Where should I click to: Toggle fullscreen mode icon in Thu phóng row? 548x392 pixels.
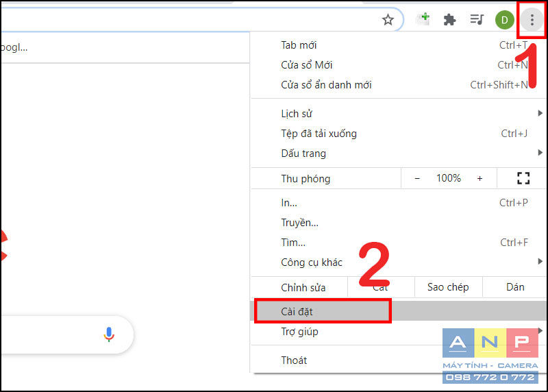point(523,178)
